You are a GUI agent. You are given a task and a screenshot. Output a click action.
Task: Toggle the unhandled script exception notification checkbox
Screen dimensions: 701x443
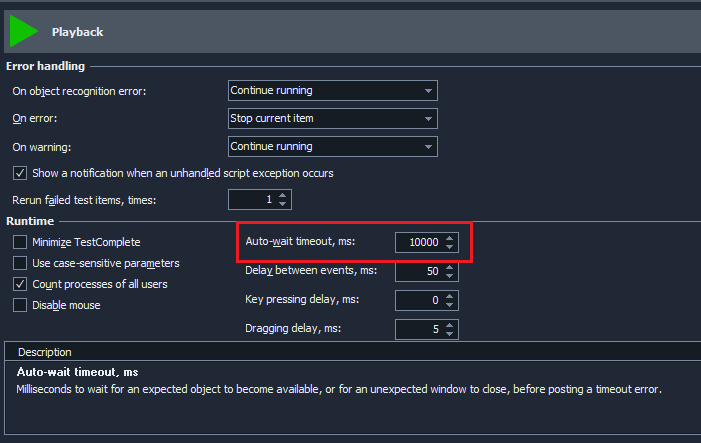(x=20, y=173)
